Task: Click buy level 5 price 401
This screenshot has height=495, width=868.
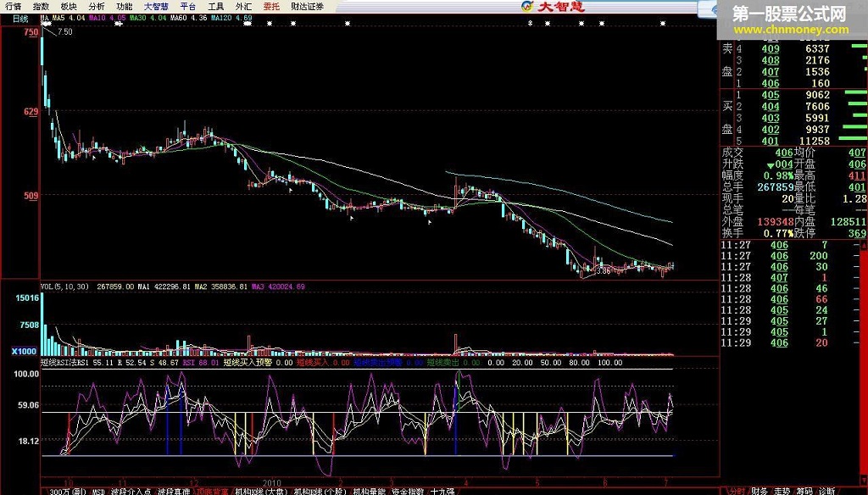Action: pos(770,142)
